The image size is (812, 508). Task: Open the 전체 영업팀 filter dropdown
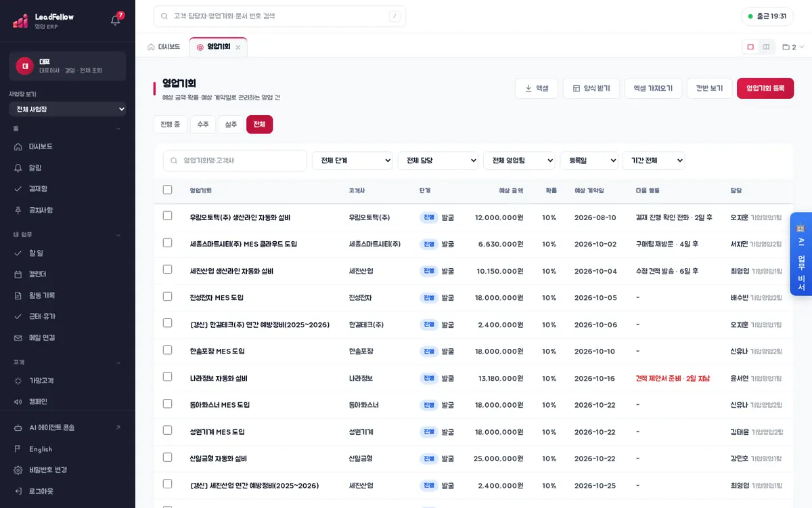click(519, 161)
